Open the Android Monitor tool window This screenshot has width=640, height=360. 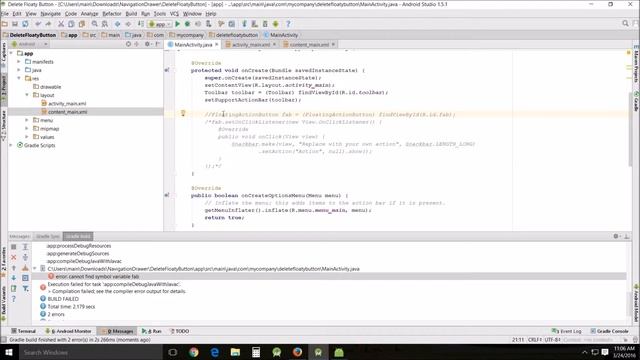(68, 331)
